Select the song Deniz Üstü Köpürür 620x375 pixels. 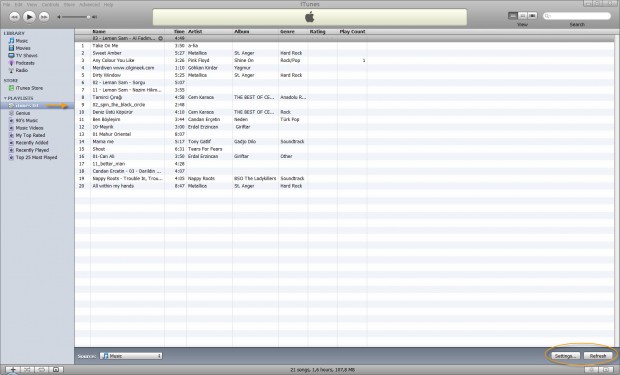pos(113,112)
